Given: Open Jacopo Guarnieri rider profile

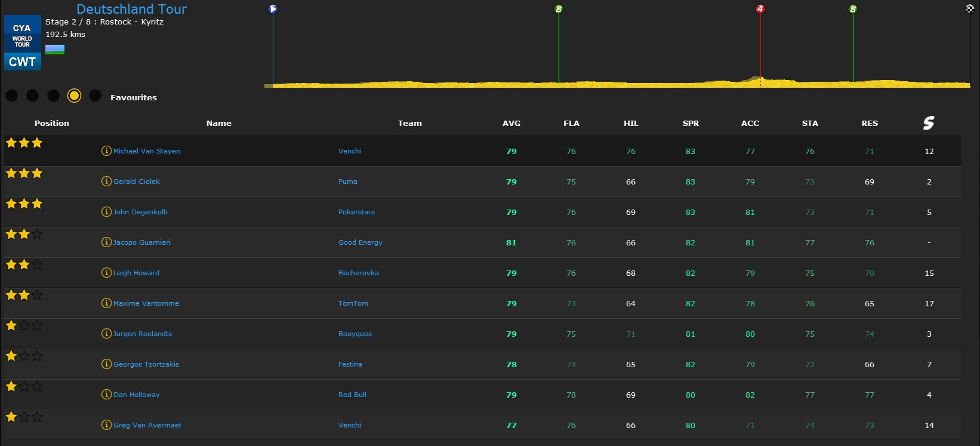Looking at the screenshot, I should [142, 242].
